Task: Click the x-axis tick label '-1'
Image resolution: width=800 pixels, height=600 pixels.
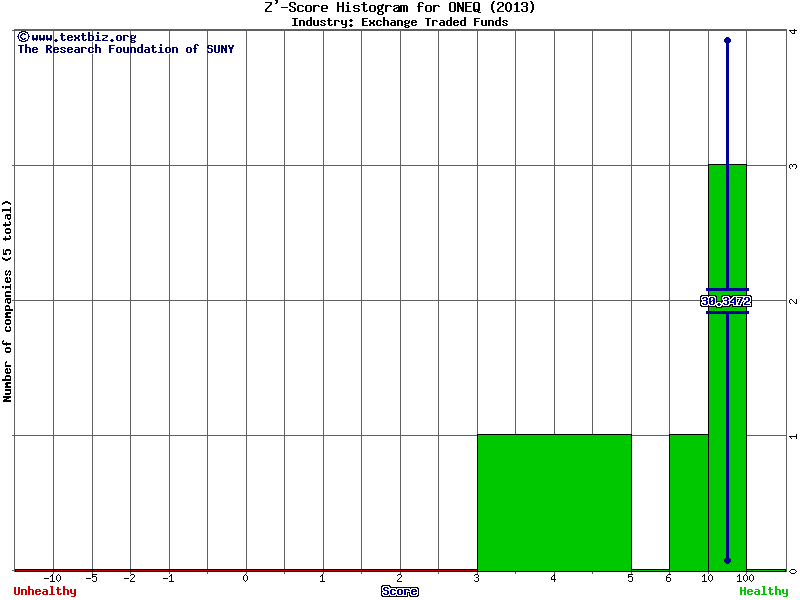Action: pos(168,578)
